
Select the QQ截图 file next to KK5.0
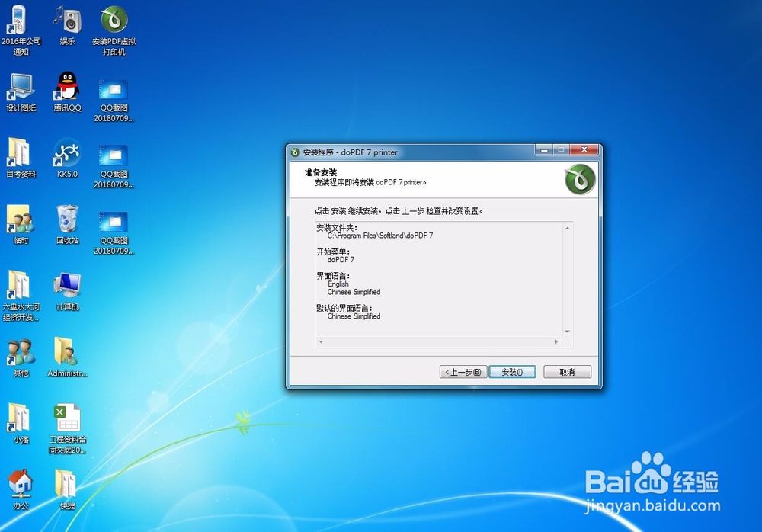pyautogui.click(x=114, y=166)
